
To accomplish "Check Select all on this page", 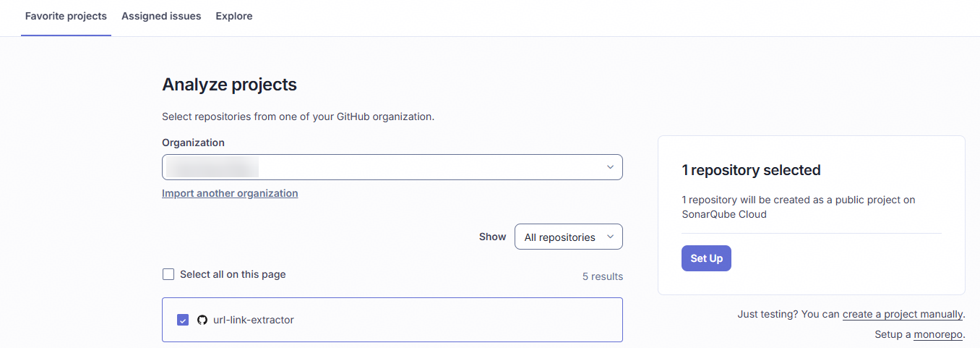I will pos(168,274).
